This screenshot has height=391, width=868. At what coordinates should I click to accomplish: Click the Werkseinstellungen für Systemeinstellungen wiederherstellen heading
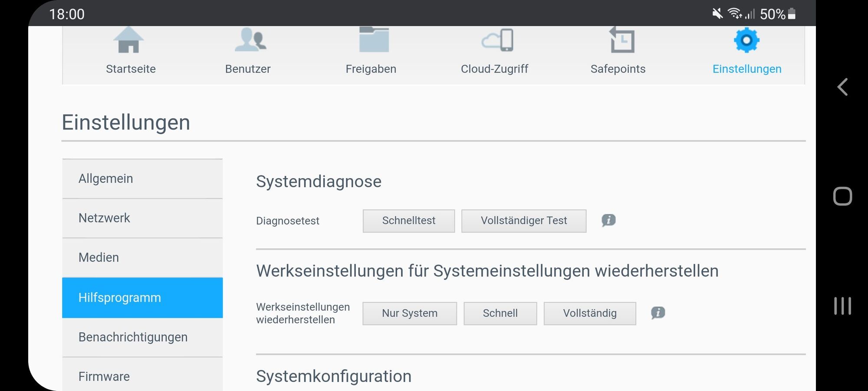pyautogui.click(x=487, y=271)
